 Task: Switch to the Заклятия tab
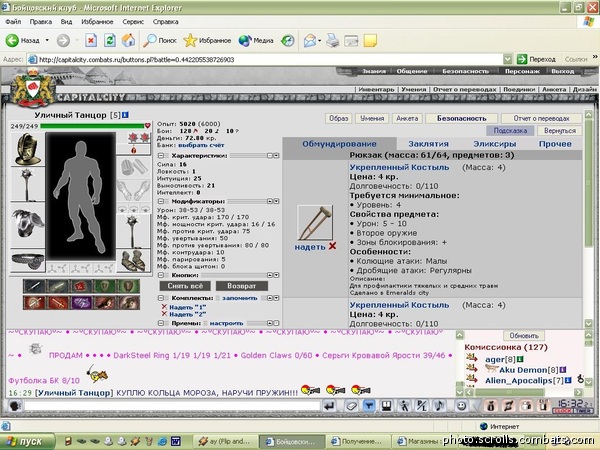[x=428, y=144]
